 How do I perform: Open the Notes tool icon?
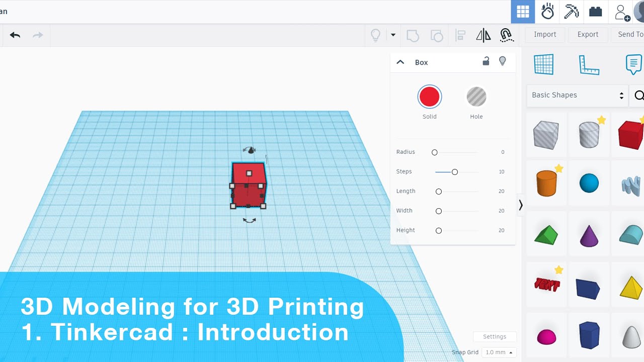(x=633, y=64)
